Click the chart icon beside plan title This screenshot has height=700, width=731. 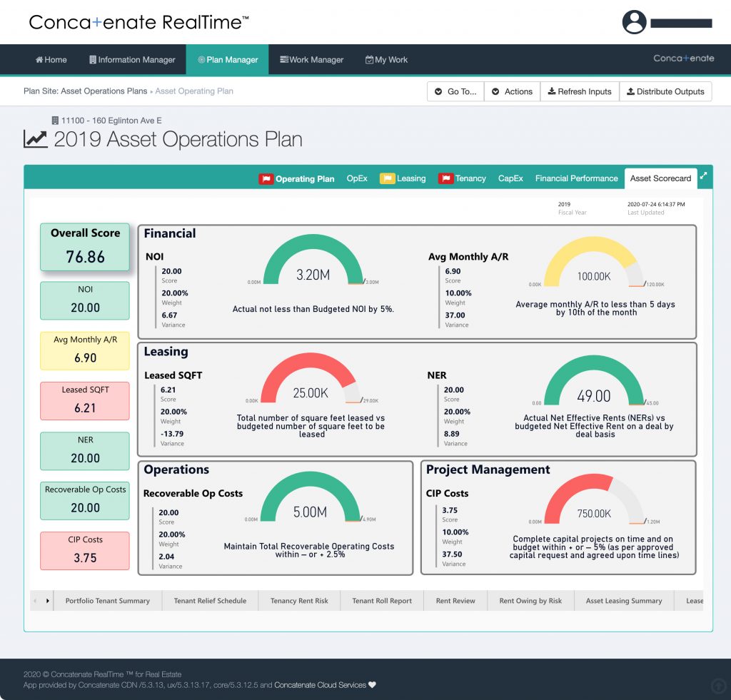36,139
